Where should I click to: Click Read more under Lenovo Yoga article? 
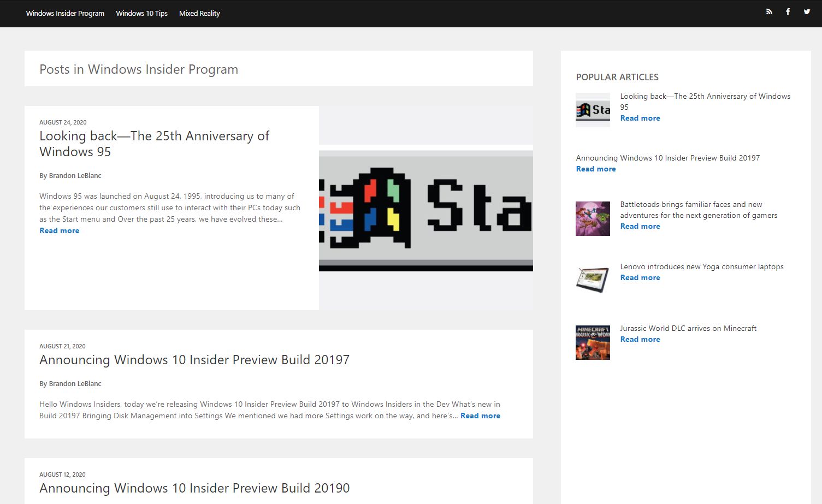pos(640,277)
